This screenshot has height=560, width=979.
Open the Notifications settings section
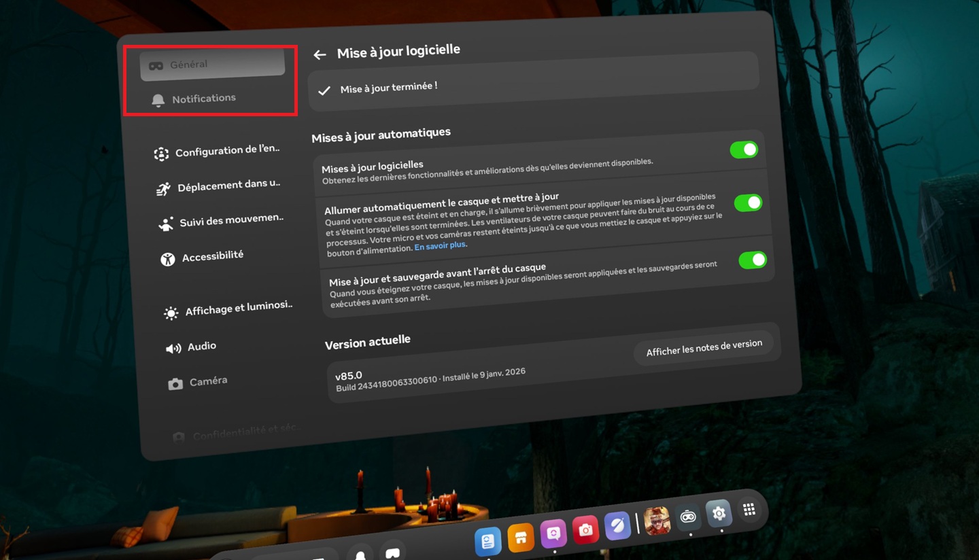(x=203, y=99)
